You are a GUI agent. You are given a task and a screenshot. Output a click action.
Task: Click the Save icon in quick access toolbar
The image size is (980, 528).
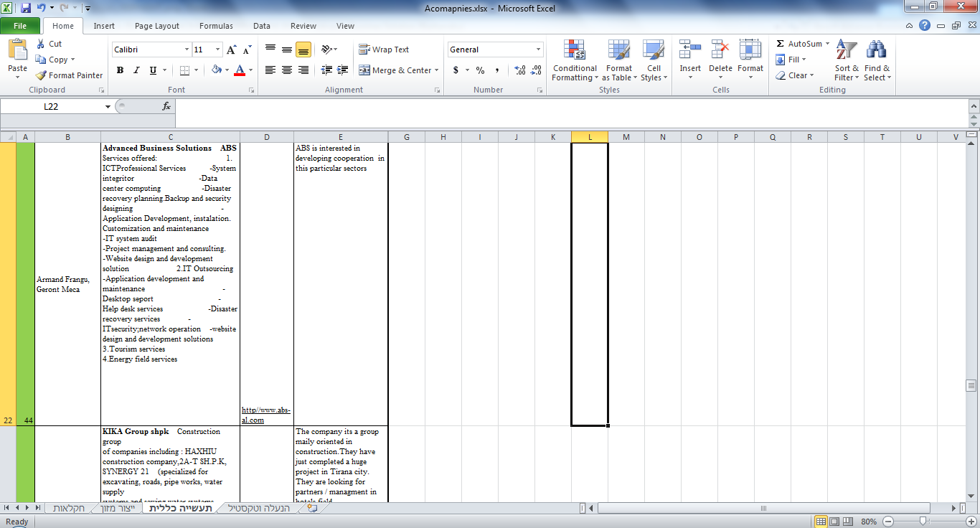pos(26,9)
